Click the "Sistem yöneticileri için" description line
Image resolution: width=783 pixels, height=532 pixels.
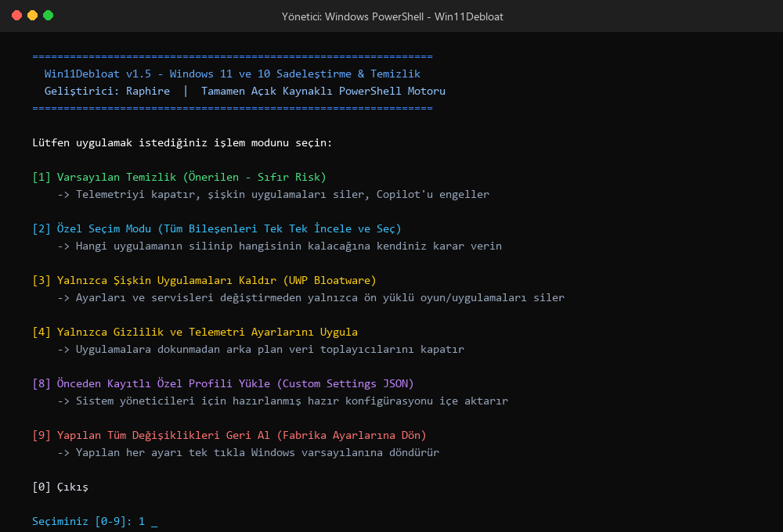coord(283,401)
